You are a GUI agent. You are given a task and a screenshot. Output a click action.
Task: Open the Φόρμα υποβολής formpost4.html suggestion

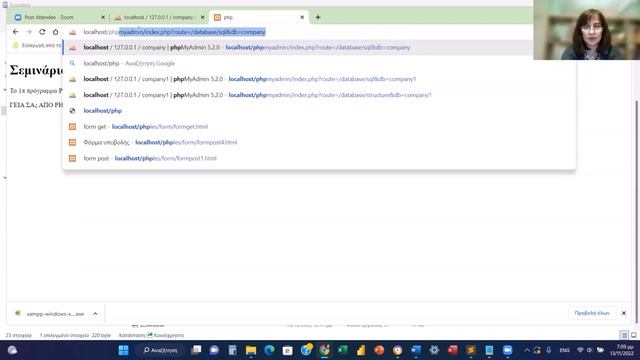[319, 142]
